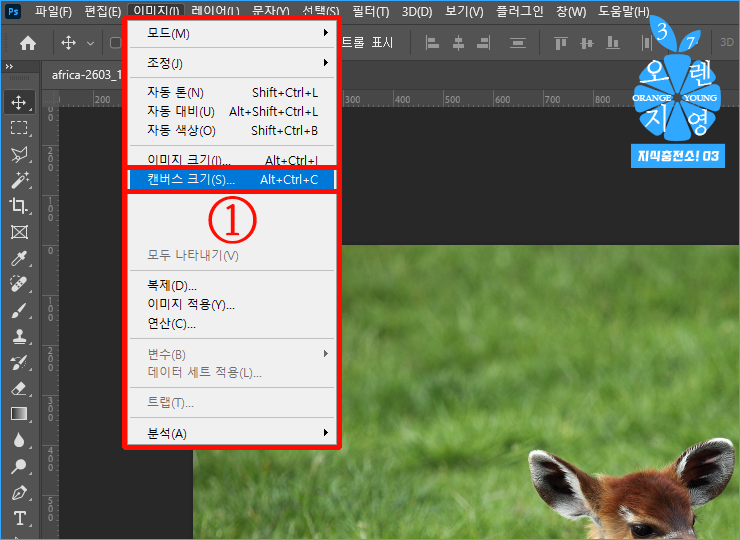
Task: Expand the 분석(A) submenu
Action: (232, 433)
